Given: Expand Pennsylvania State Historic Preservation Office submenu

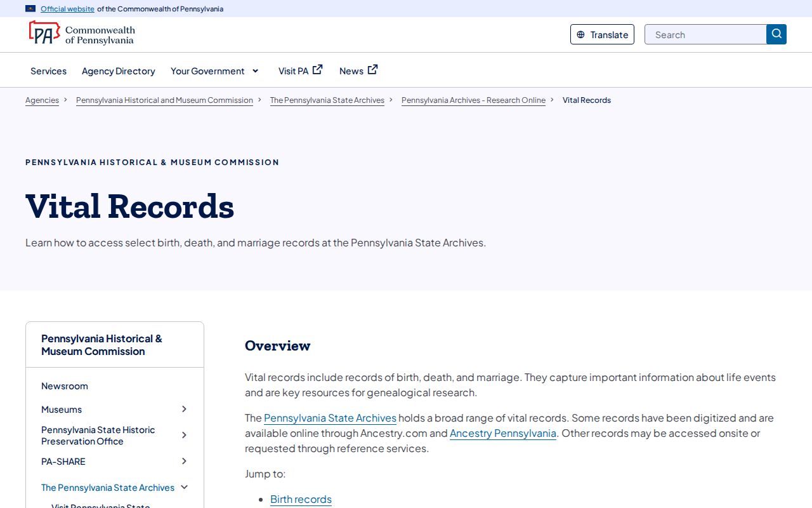Looking at the screenshot, I should (x=184, y=435).
